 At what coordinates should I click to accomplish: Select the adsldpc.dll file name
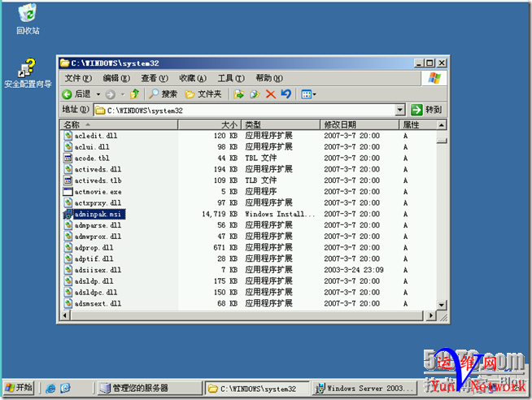(96, 292)
